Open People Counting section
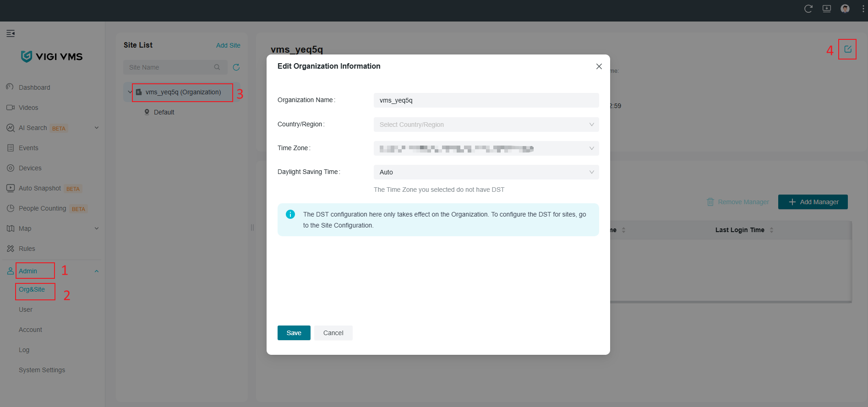This screenshot has width=868, height=407. pyautogui.click(x=43, y=208)
